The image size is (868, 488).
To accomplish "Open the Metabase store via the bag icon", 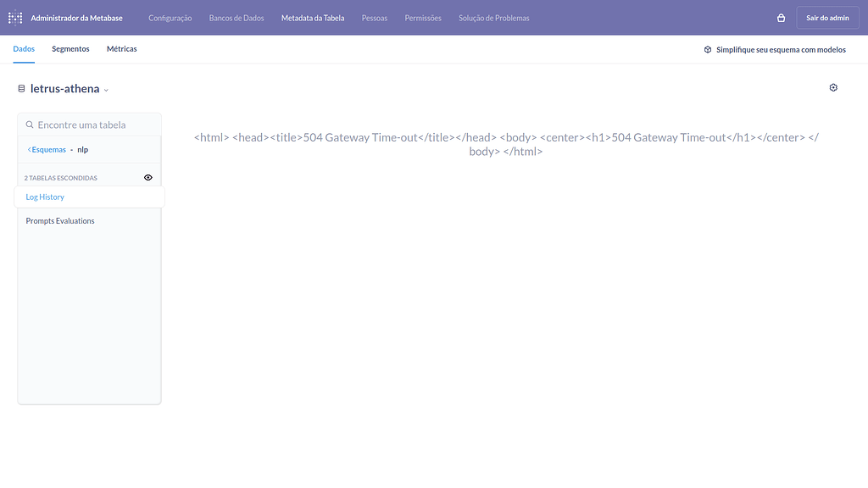I will click(780, 16).
